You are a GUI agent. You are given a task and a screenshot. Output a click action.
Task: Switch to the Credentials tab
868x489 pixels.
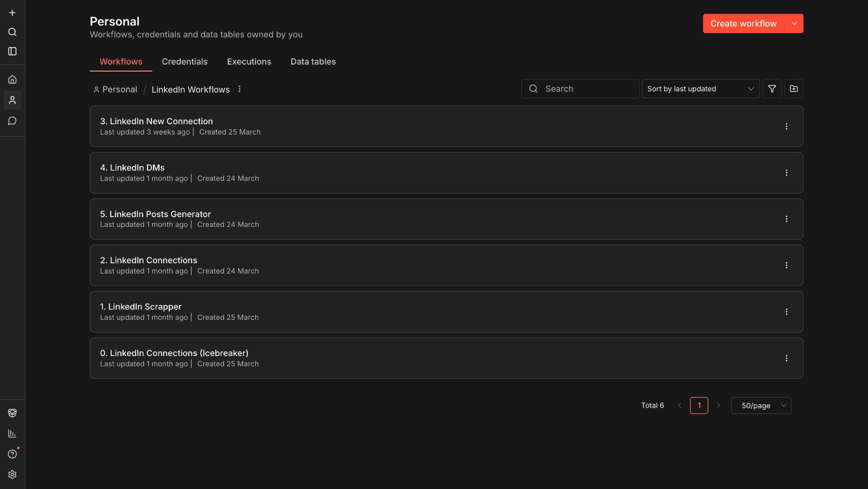tap(184, 62)
